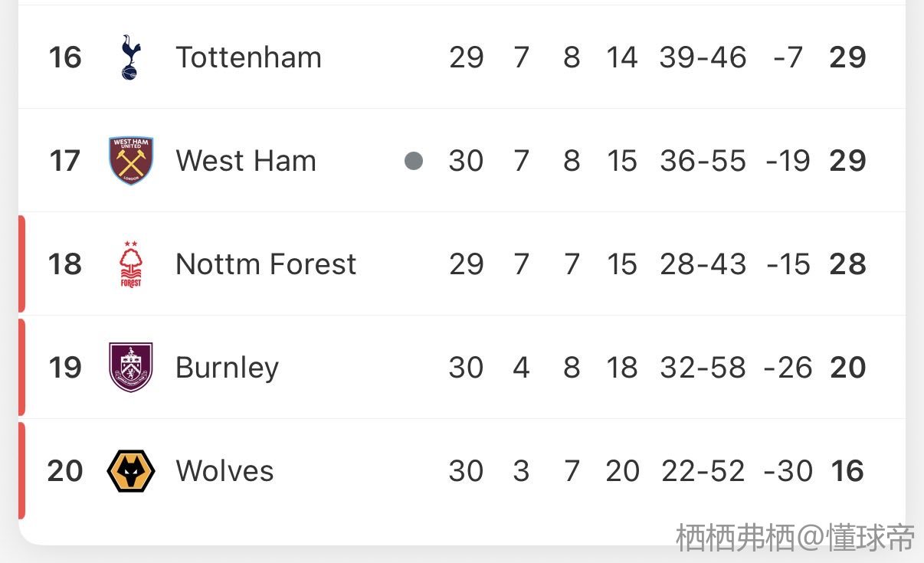This screenshot has height=563, width=924.
Task: Click Tottenham's goals figure 39-46
Action: point(703,57)
